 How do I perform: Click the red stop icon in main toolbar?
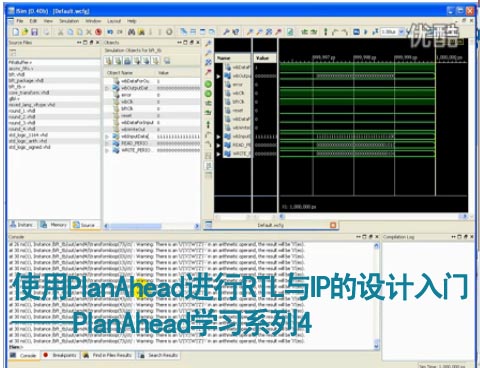[x=98, y=32]
